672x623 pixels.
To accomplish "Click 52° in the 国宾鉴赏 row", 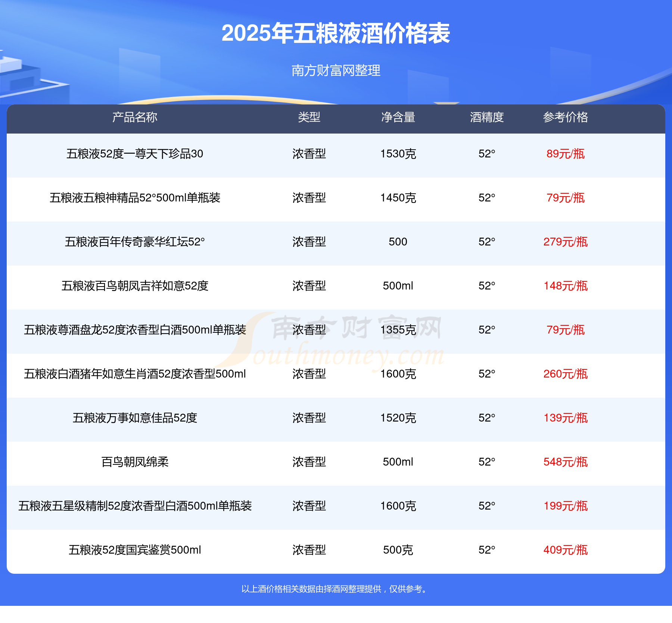I will 487,550.
